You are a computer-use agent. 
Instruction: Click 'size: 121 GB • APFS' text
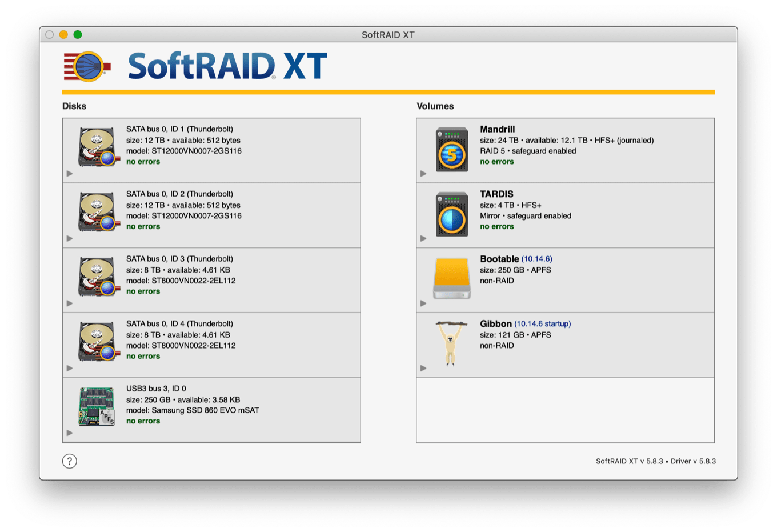click(x=515, y=335)
